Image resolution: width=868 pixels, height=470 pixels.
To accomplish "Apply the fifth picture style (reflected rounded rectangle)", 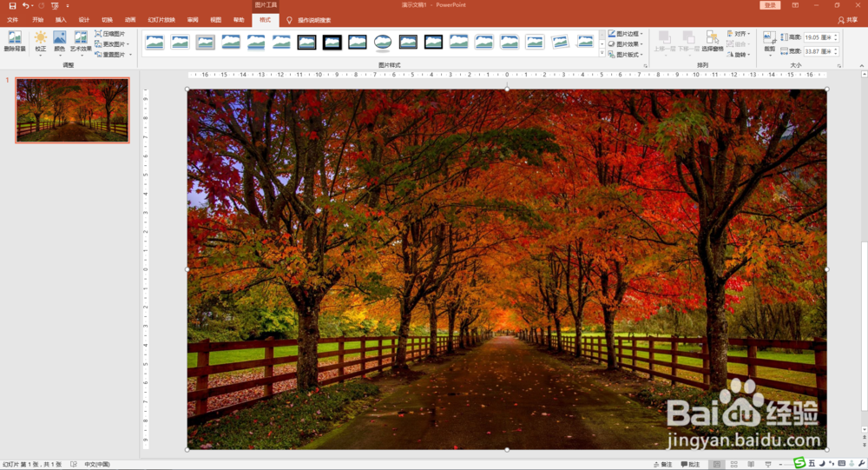I will (x=256, y=42).
